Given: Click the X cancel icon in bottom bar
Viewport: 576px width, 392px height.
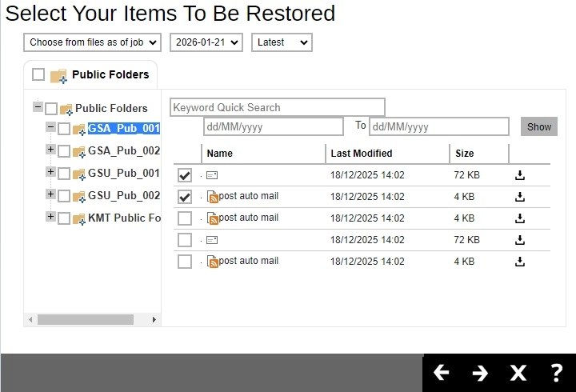Looking at the screenshot, I should 518,373.
